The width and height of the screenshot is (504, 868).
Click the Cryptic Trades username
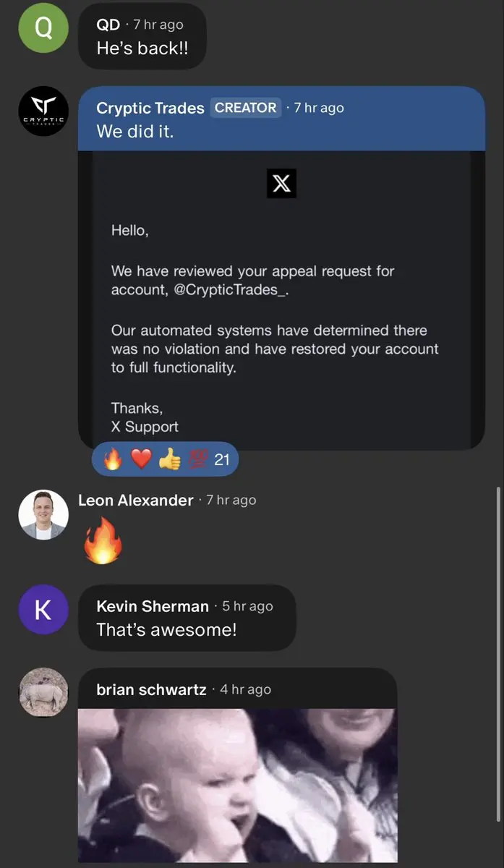tap(150, 108)
